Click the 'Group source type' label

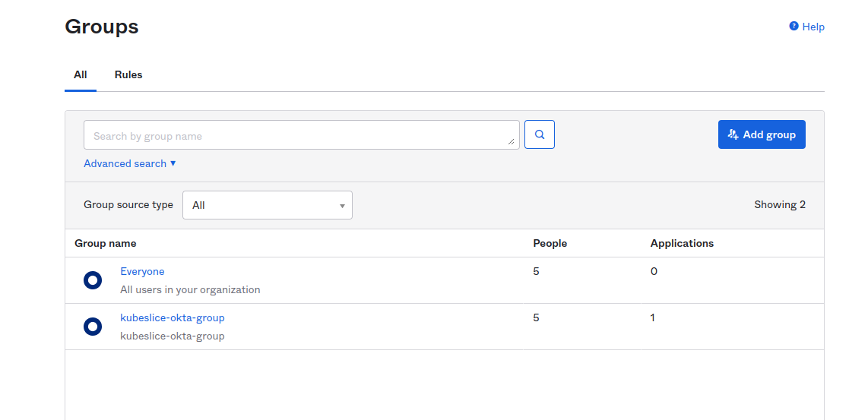[x=128, y=205]
